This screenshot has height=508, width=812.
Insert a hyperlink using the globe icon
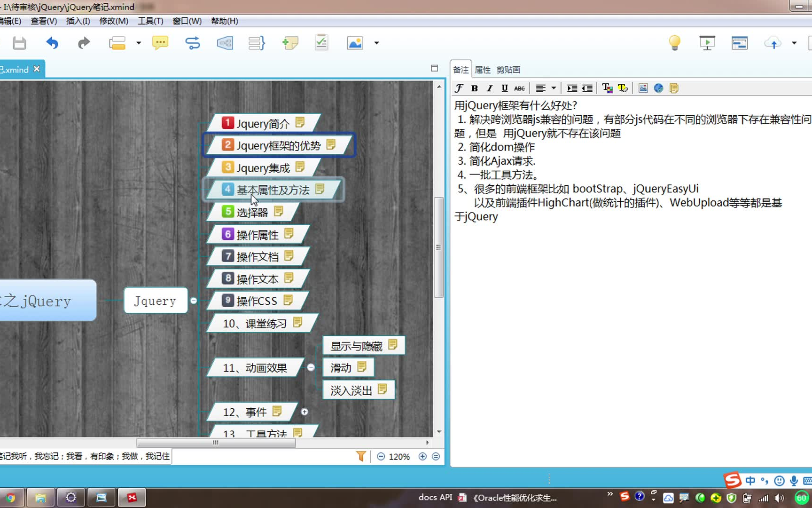pyautogui.click(x=658, y=88)
